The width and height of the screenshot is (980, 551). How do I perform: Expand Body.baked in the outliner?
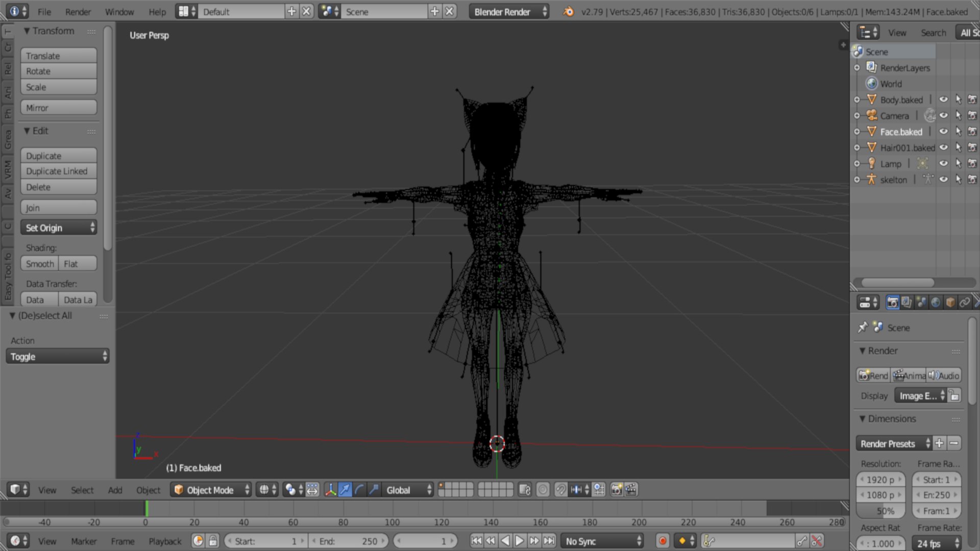(857, 99)
